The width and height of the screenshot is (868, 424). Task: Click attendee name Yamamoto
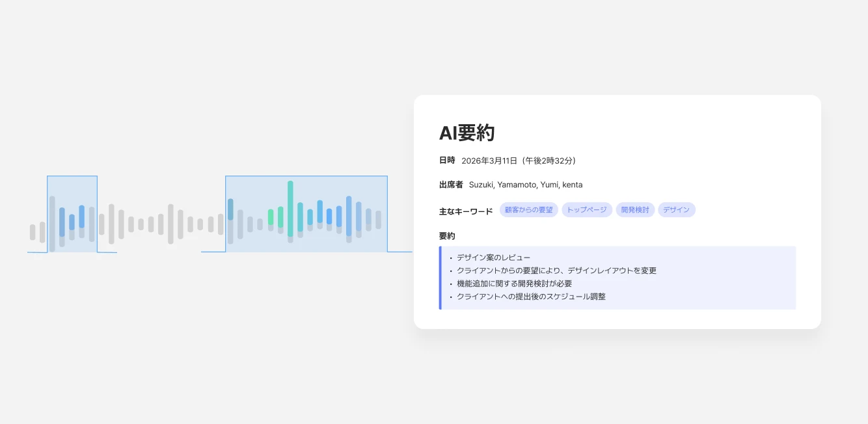tap(517, 185)
